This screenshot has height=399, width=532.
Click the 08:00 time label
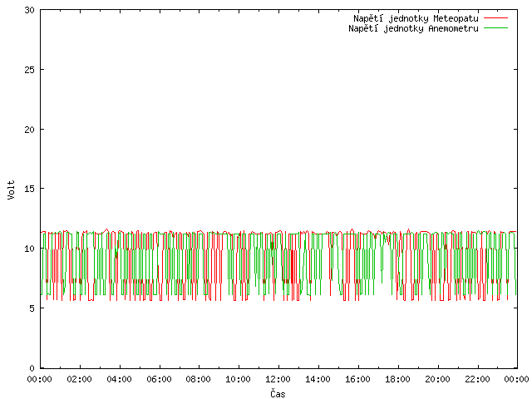[x=199, y=379]
